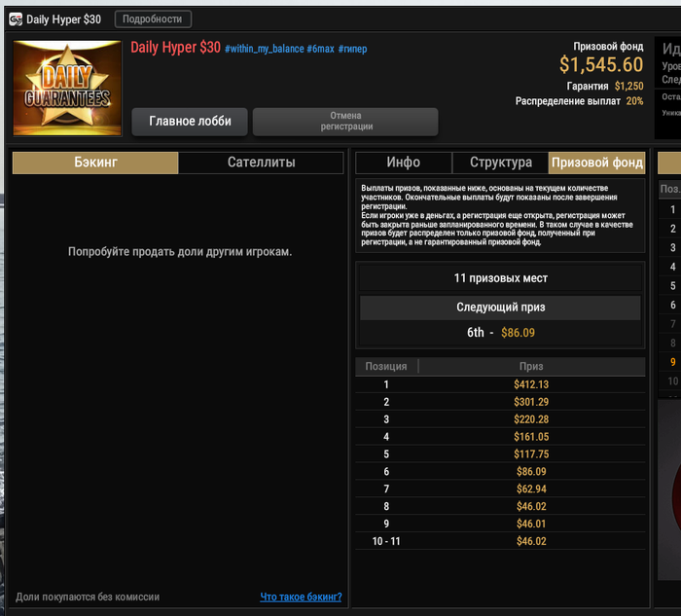Click the Daily Guarantees tournament thumbnail
This screenshot has width=681, height=616.
point(67,89)
